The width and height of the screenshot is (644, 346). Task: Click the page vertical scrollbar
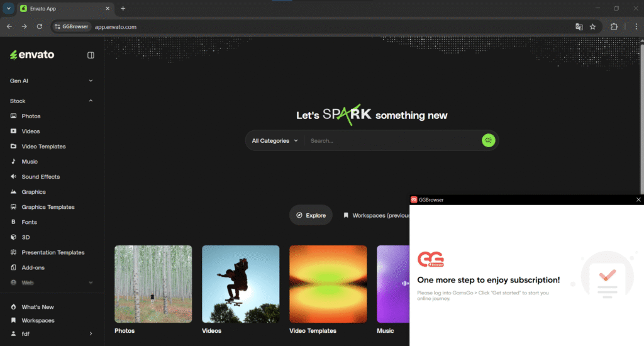click(641, 119)
